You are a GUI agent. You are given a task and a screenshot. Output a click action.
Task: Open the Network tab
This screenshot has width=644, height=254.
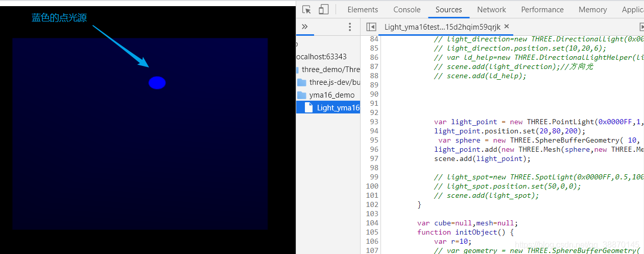[491, 10]
